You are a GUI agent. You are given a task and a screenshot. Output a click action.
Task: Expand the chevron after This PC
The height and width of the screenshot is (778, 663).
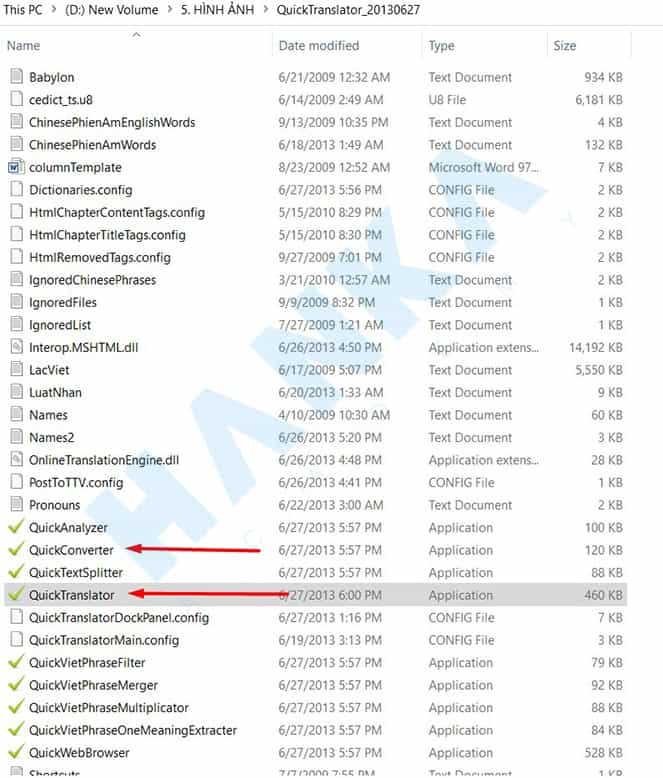53,9
